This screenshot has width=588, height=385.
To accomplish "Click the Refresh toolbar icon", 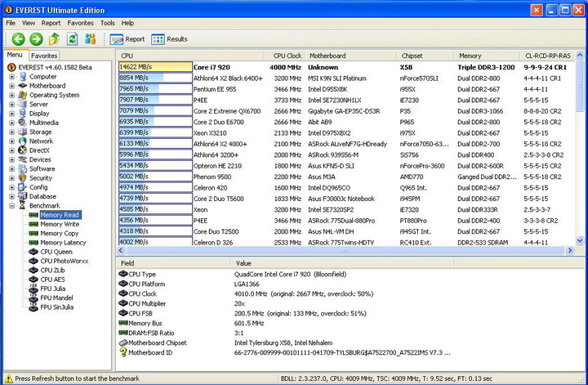I will [73, 38].
